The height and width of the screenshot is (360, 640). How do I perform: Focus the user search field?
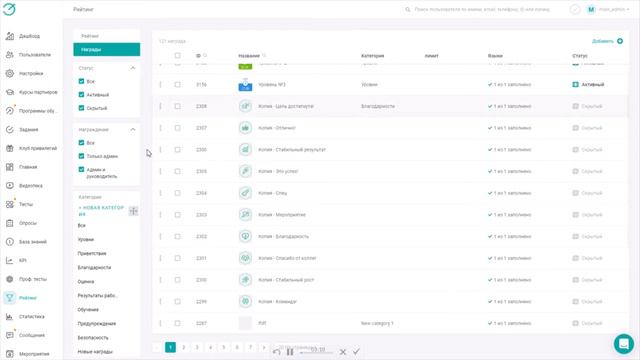[x=482, y=9]
